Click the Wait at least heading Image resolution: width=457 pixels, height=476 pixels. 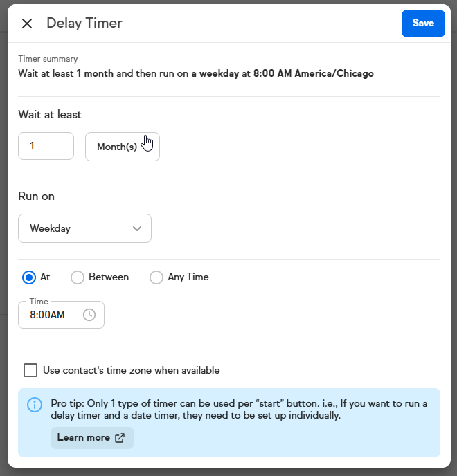pyautogui.click(x=50, y=115)
